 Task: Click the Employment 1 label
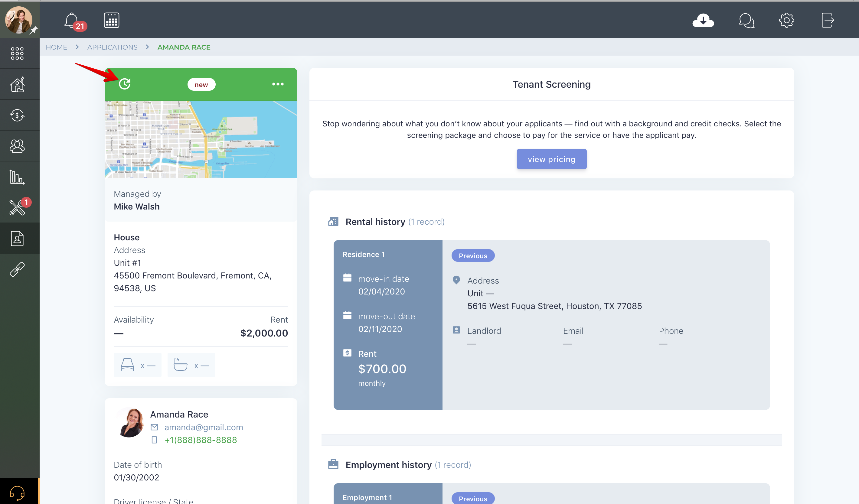(x=367, y=498)
